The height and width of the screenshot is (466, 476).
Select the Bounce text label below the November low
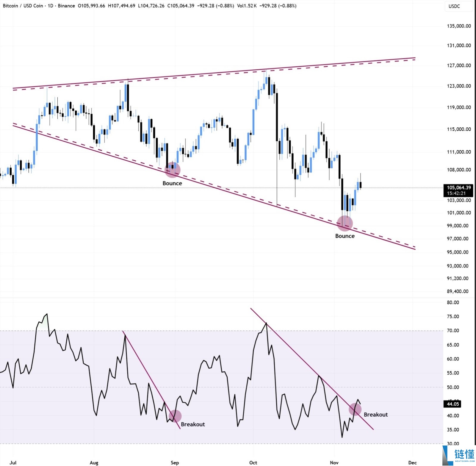pyautogui.click(x=345, y=236)
